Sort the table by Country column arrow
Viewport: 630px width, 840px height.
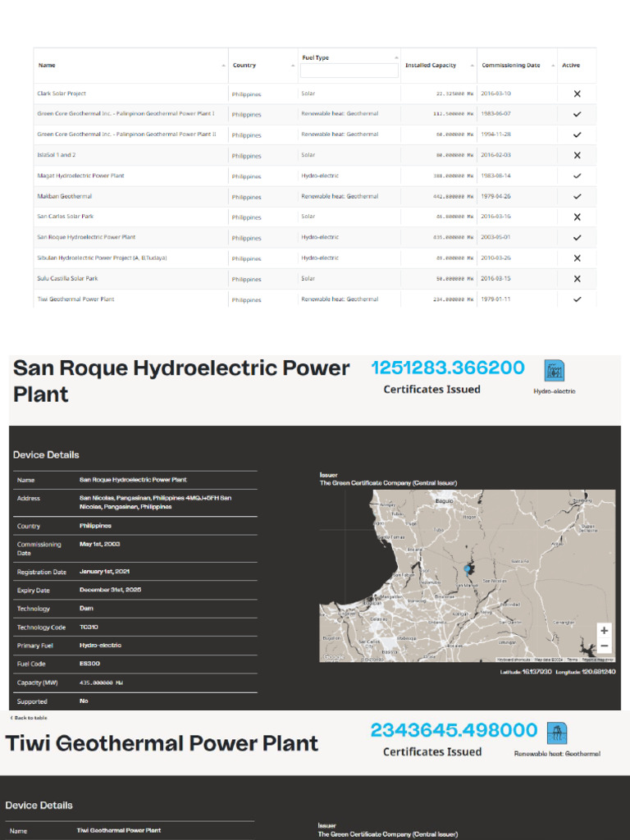click(x=293, y=66)
